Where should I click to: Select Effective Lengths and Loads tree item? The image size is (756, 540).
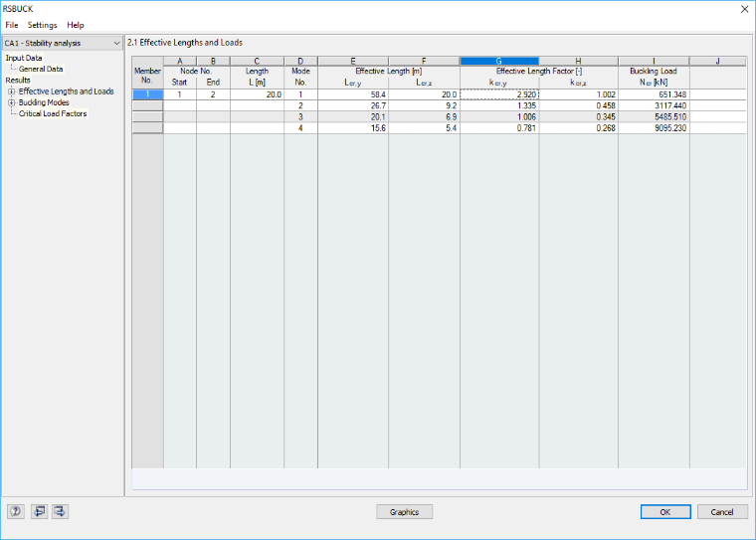[67, 91]
